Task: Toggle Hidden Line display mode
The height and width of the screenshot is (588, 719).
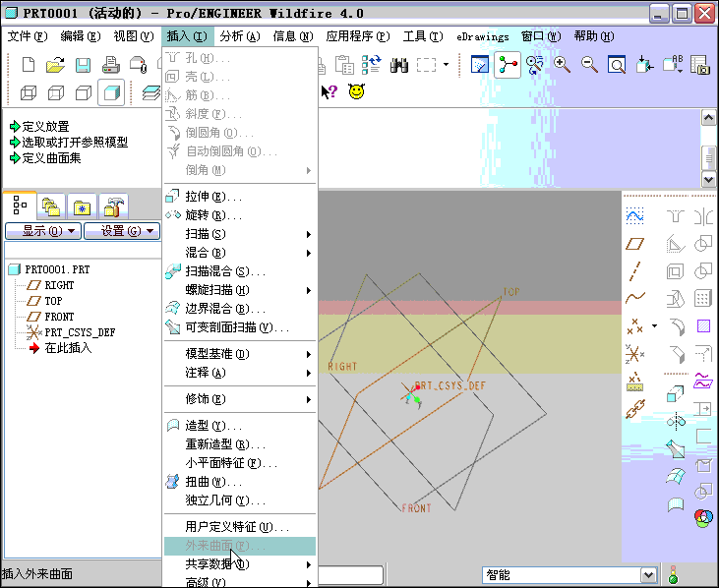Action: pos(56,93)
